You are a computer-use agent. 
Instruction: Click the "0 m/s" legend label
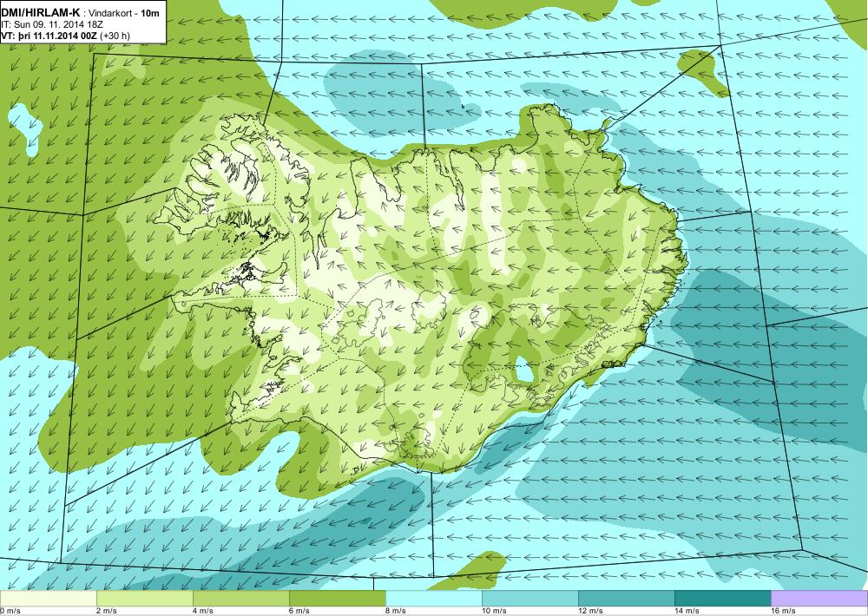click(10, 611)
